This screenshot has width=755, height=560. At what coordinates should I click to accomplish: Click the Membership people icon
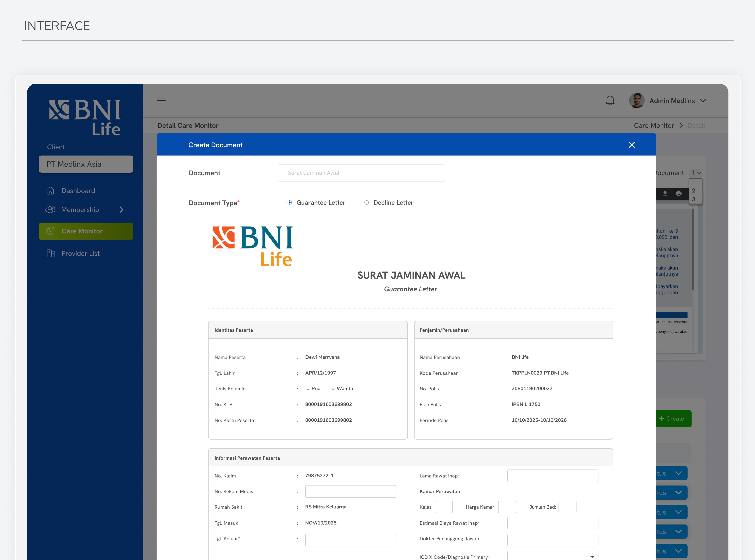50,210
